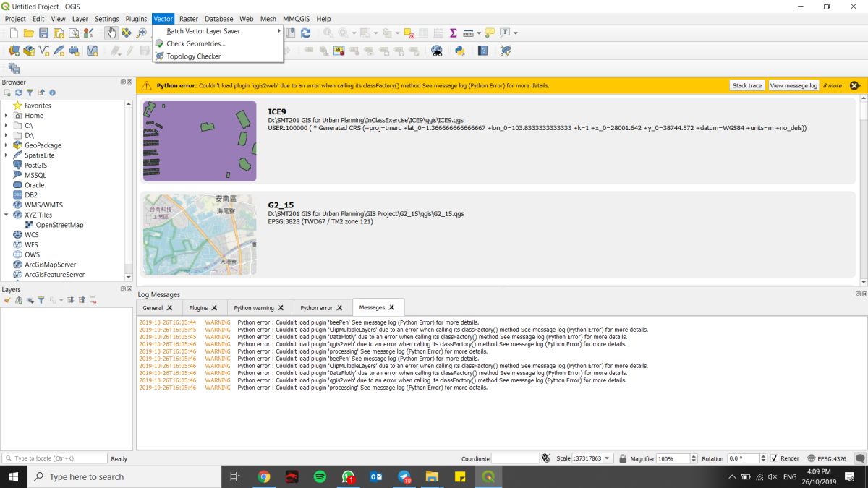
Task: Click Refresh icon in Browser panel
Action: pyautogui.click(x=19, y=93)
